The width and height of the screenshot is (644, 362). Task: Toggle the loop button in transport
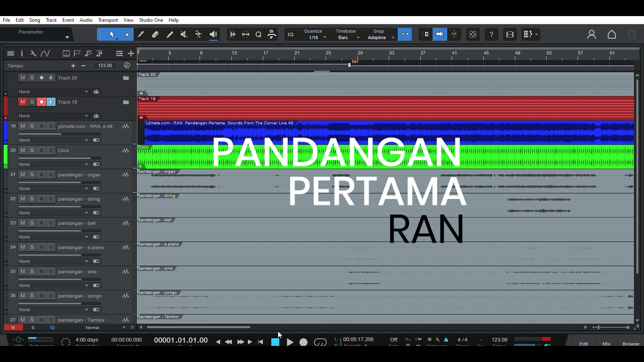(320, 342)
